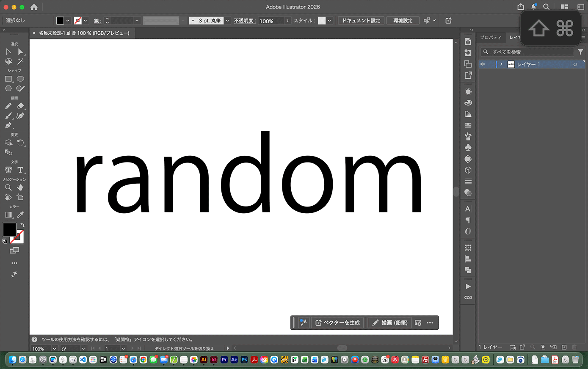Select the Magic Wand tool
Screen dimensions: 588x369
pos(20,61)
